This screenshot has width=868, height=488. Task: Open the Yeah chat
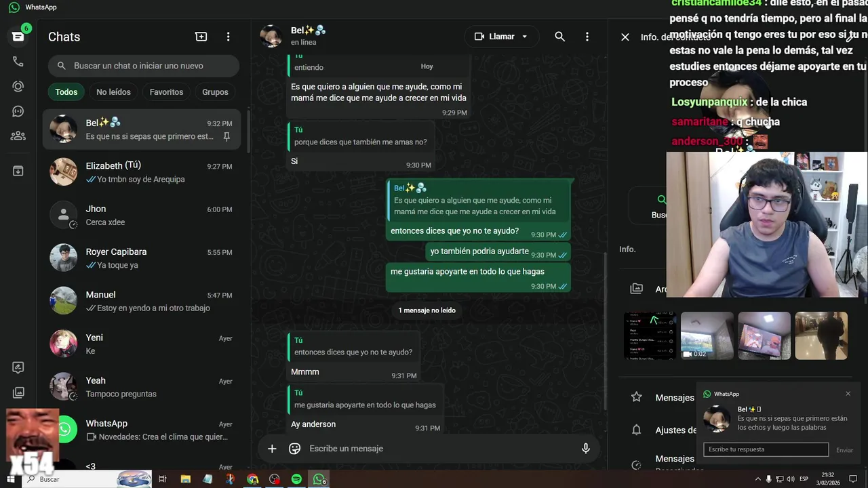coord(142,387)
